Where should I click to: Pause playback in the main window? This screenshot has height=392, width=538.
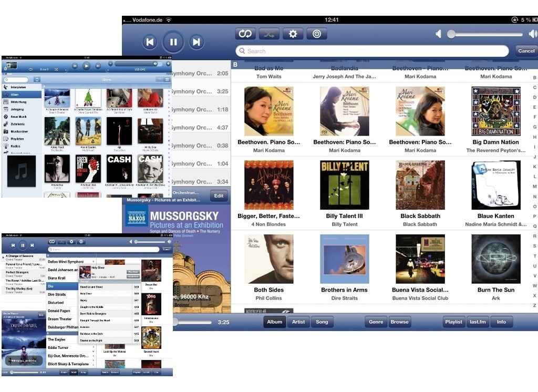tap(173, 42)
